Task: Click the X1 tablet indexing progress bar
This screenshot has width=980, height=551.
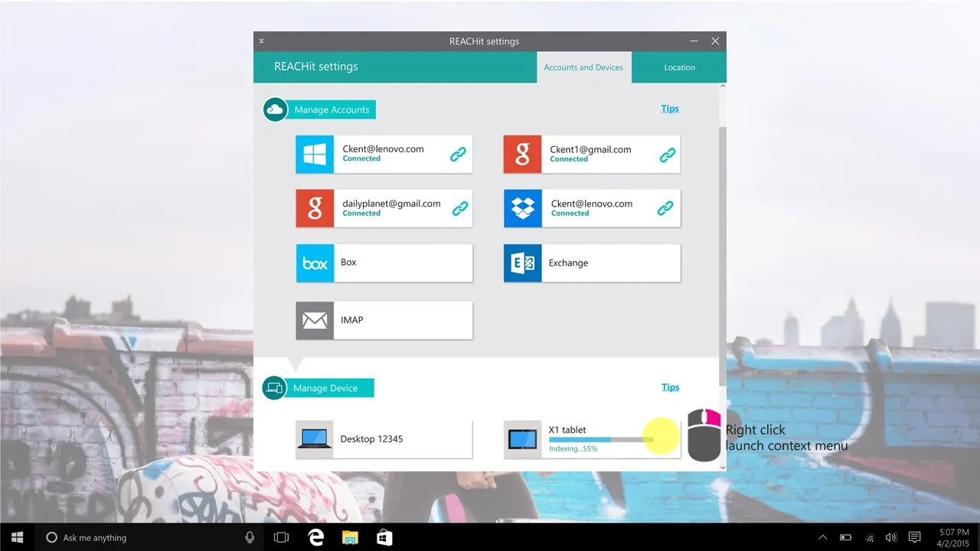Action: click(x=601, y=440)
